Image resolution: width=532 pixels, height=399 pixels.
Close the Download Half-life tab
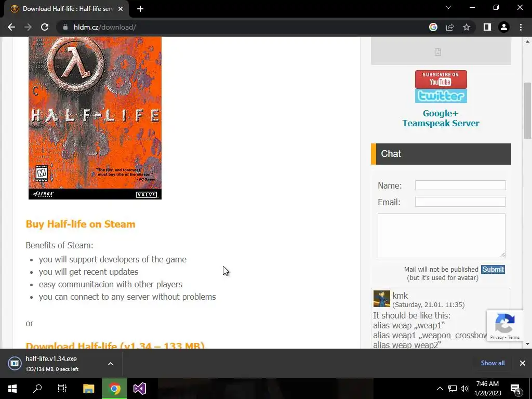(121, 9)
